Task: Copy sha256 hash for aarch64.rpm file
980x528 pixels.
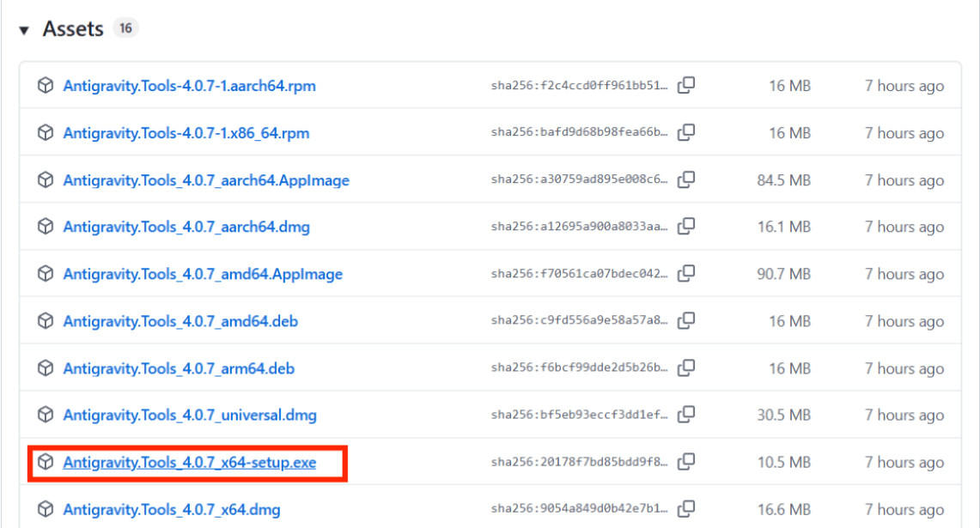Action: [686, 85]
